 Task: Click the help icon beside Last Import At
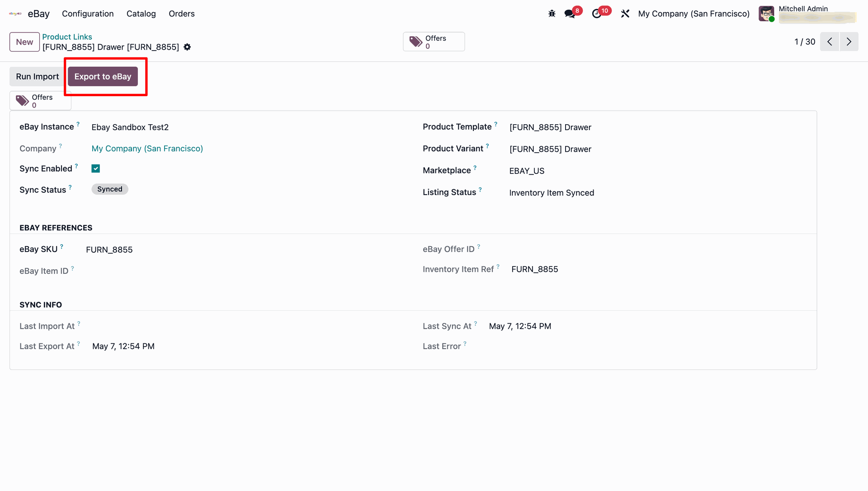click(79, 323)
